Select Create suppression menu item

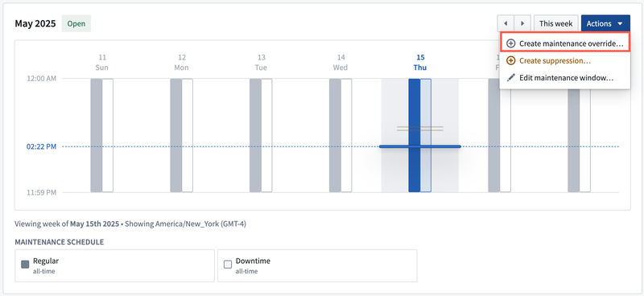(565, 61)
